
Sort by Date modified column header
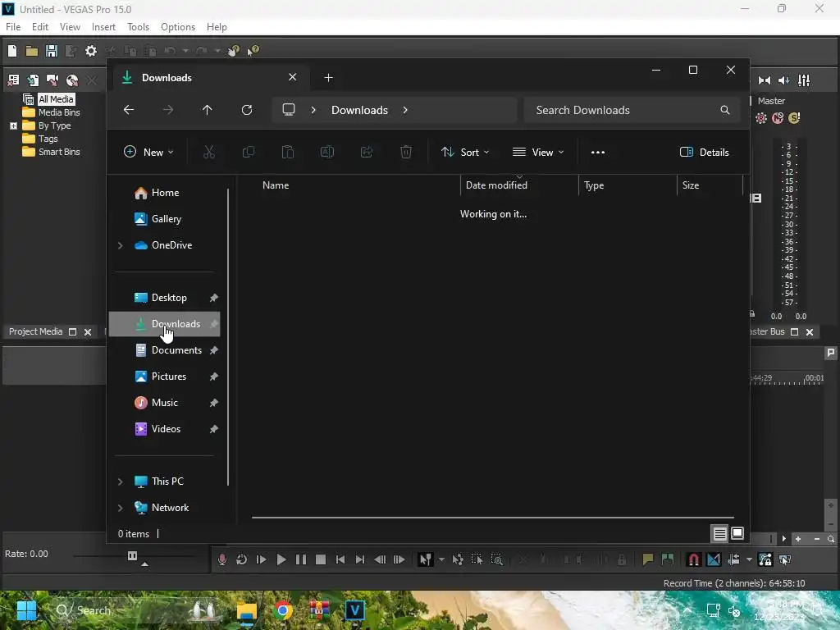(496, 185)
